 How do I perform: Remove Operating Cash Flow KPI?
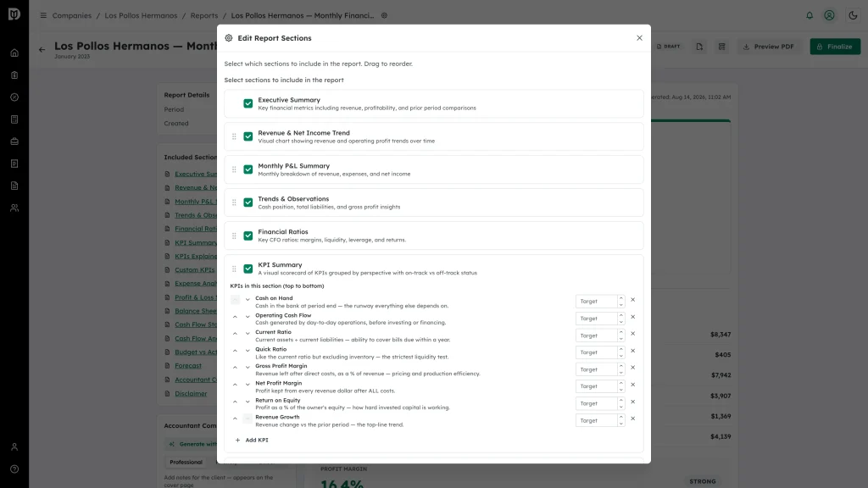point(632,317)
